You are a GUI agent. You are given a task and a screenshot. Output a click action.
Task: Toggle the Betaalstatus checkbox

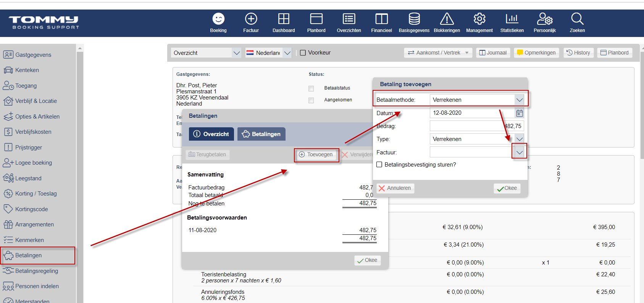tap(311, 88)
